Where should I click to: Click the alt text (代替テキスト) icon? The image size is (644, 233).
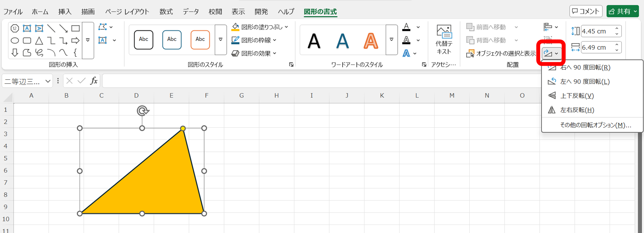point(444,39)
